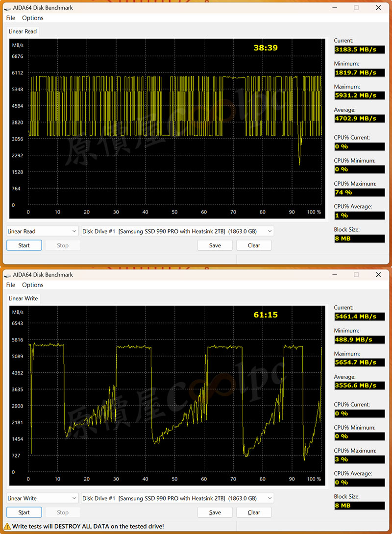Save the Linear Read benchmark results
This screenshot has width=392, height=534.
point(215,245)
